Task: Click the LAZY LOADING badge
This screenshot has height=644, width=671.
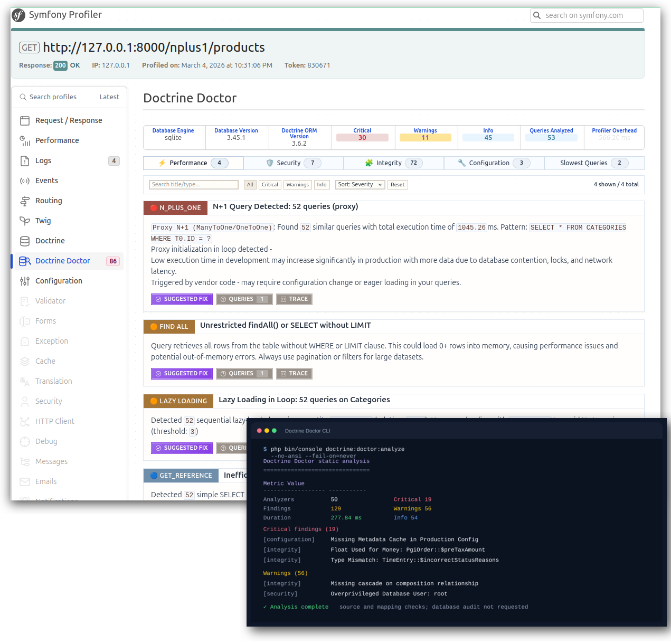Action: [178, 401]
